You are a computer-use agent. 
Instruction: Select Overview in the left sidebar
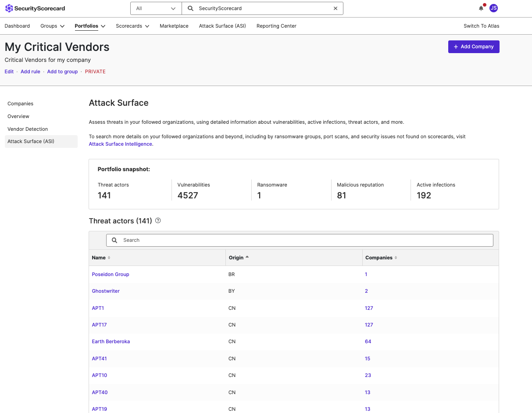[x=41, y=116]
